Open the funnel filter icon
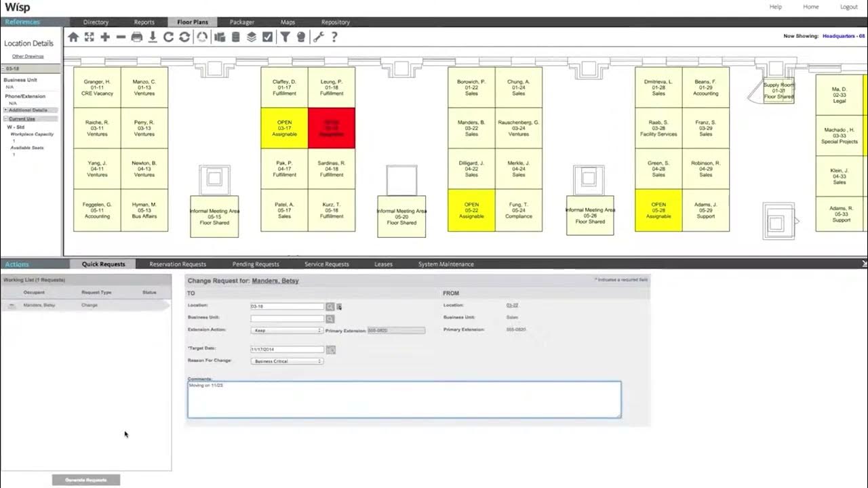 285,37
